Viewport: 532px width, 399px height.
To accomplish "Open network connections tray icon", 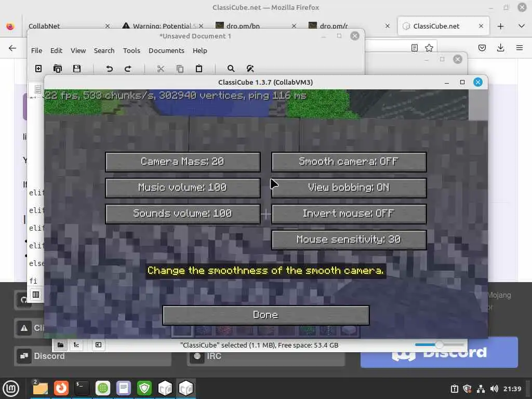I will coord(481,389).
